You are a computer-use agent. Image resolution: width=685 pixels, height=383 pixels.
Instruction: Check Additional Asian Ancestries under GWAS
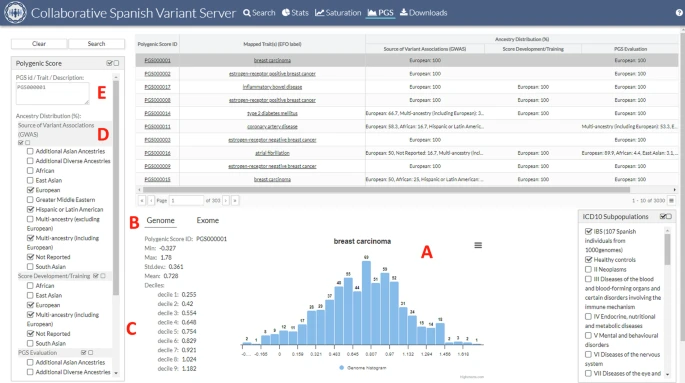click(30, 151)
